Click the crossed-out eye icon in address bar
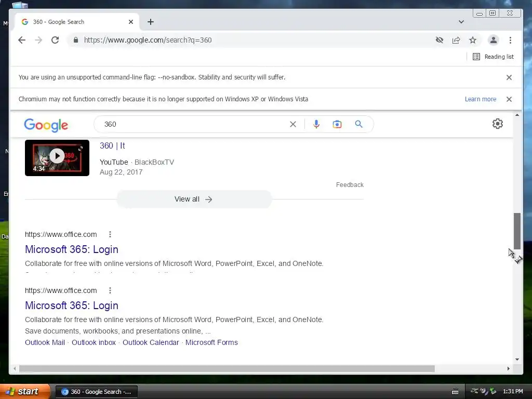 440,40
